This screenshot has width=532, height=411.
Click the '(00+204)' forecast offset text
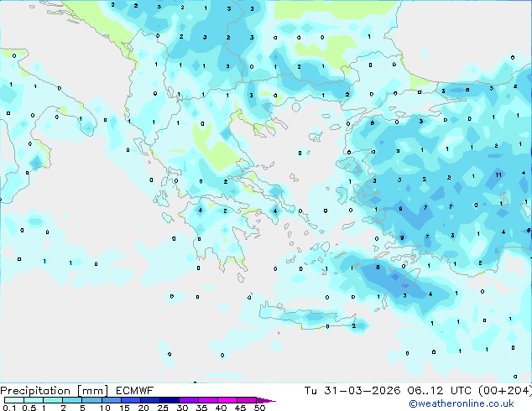coord(505,391)
